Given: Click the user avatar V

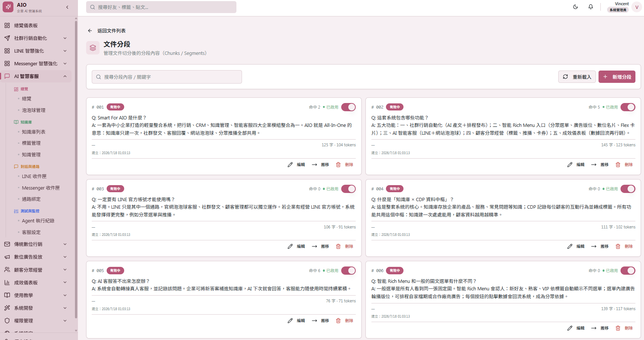Looking at the screenshot, I should 637,7.
